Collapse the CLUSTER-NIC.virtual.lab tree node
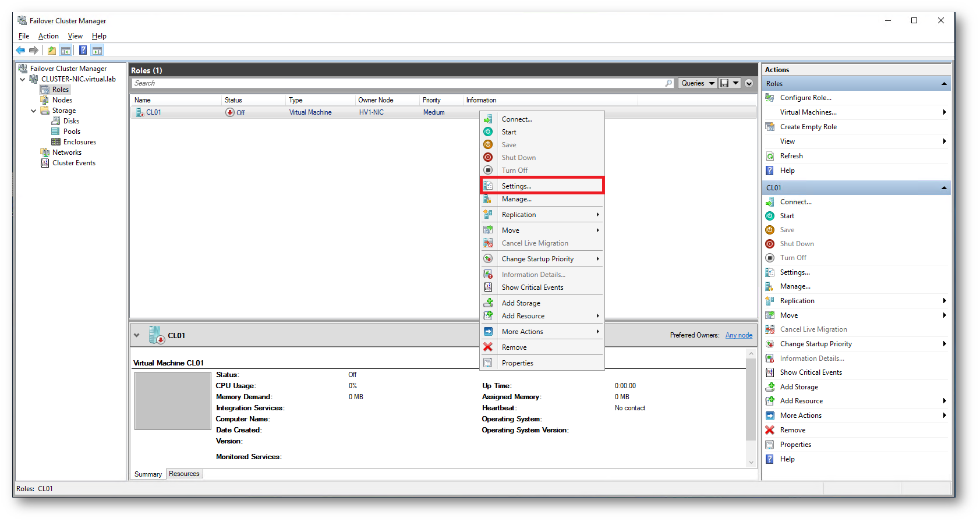980x522 pixels. pyautogui.click(x=23, y=79)
